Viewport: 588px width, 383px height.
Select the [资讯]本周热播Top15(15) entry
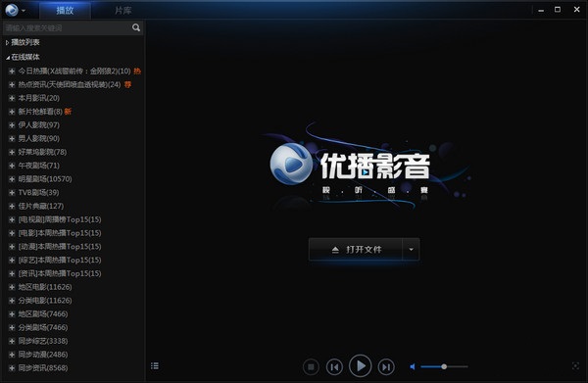[x=60, y=273]
